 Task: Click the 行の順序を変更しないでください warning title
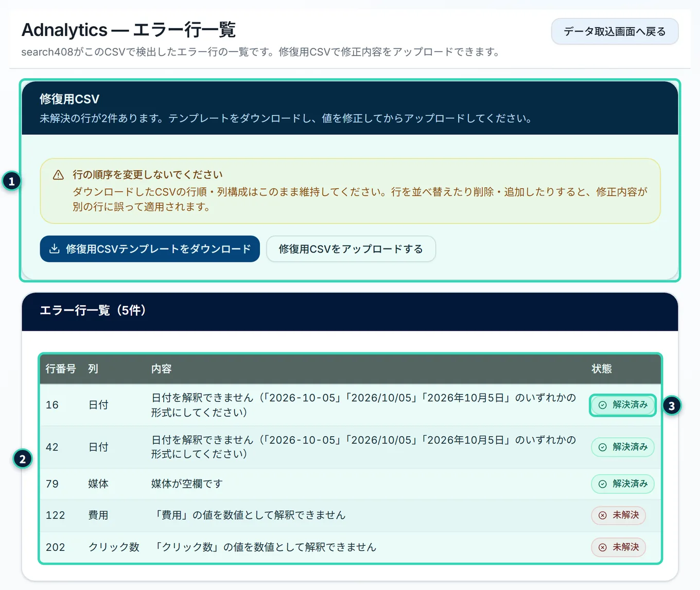pos(148,175)
